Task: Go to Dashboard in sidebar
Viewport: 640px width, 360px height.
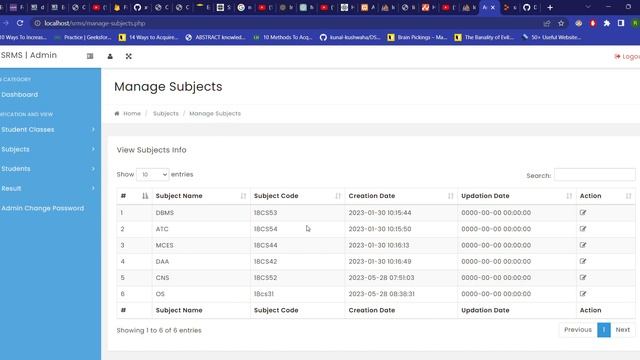Action: pyautogui.click(x=20, y=94)
